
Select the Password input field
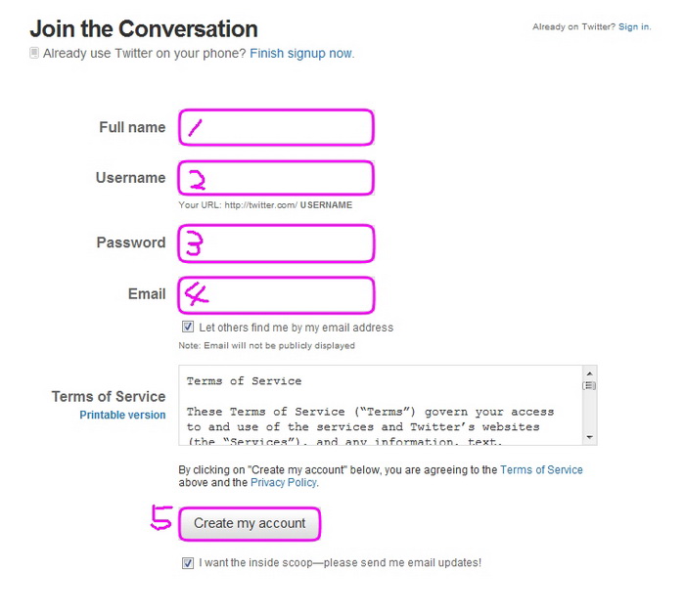276,243
